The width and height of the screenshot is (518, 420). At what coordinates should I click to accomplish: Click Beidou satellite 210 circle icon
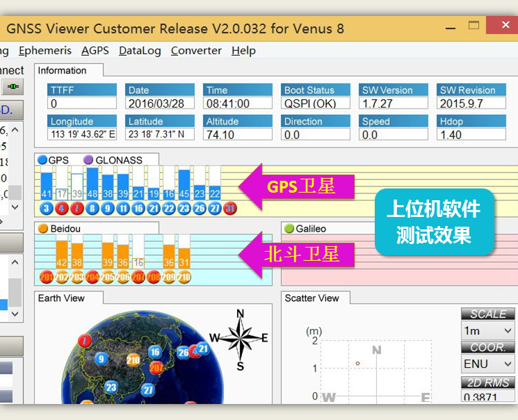(184, 277)
